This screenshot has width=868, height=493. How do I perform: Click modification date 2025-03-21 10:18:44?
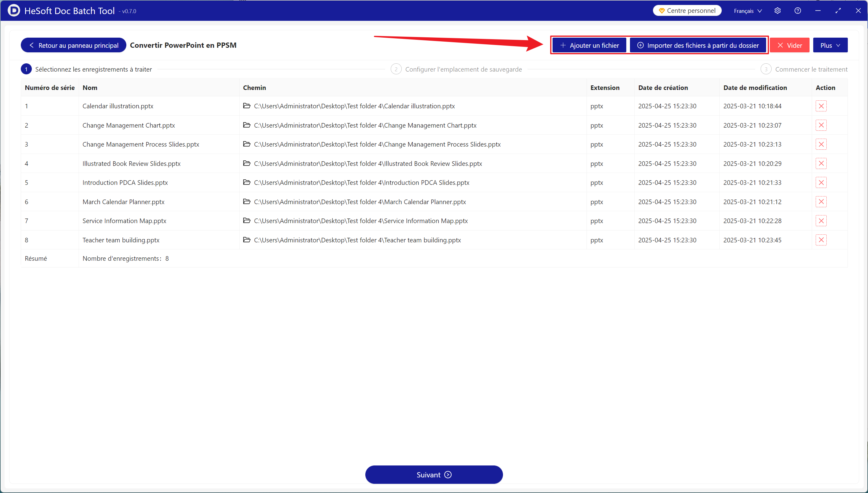tap(753, 106)
